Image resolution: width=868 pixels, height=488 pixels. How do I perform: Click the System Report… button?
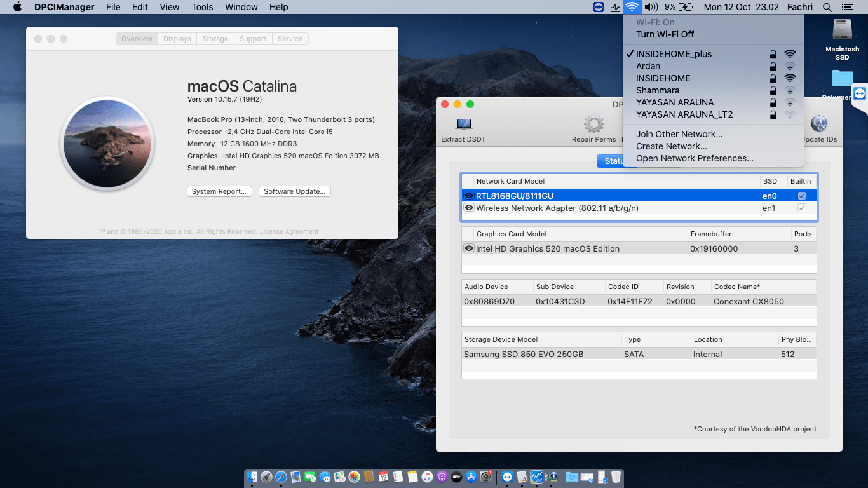(219, 191)
